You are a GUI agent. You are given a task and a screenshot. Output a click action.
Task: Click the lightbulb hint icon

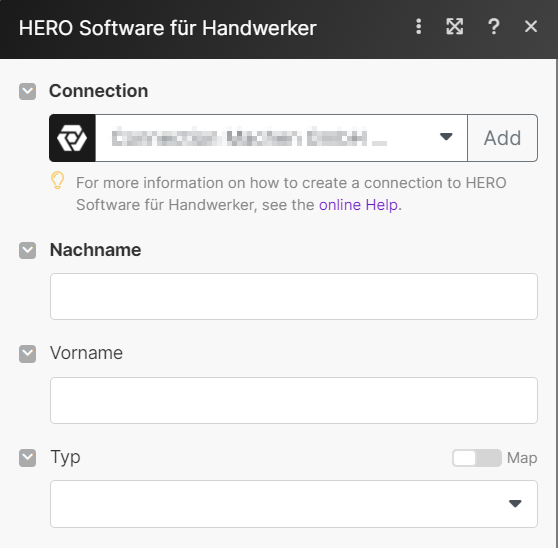57,180
